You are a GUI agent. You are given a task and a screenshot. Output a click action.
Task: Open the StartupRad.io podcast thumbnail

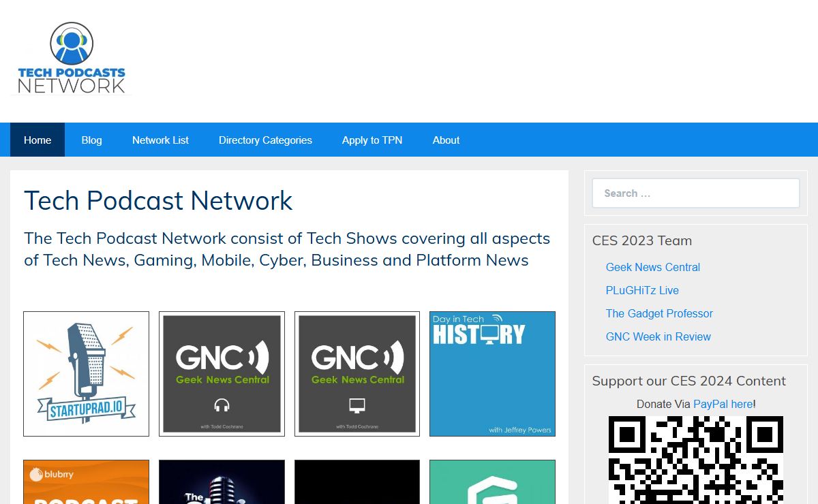click(x=86, y=374)
